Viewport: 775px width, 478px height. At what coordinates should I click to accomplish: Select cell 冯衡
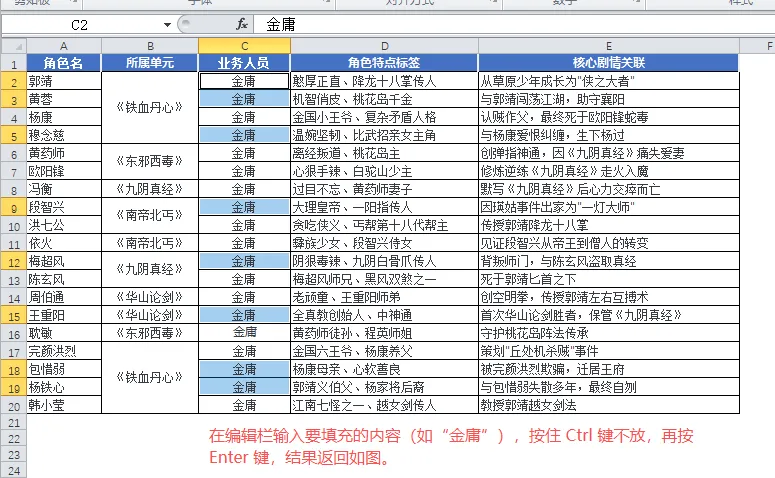64,189
